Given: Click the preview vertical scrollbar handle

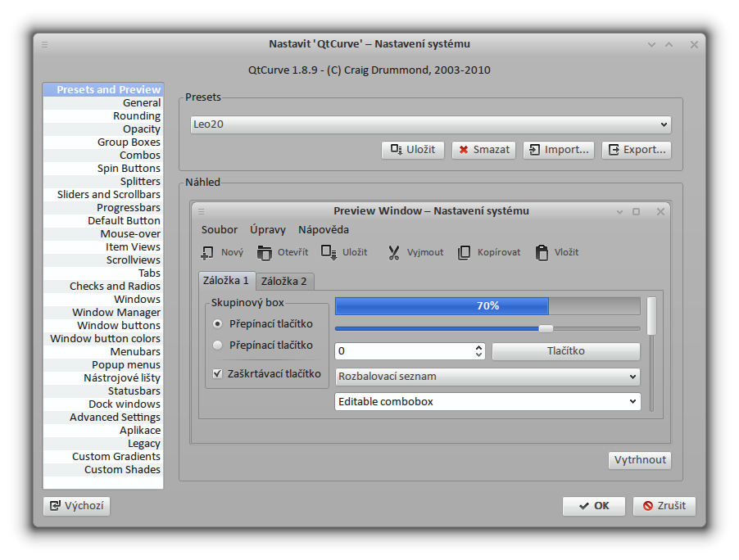Looking at the screenshot, I should tap(652, 315).
